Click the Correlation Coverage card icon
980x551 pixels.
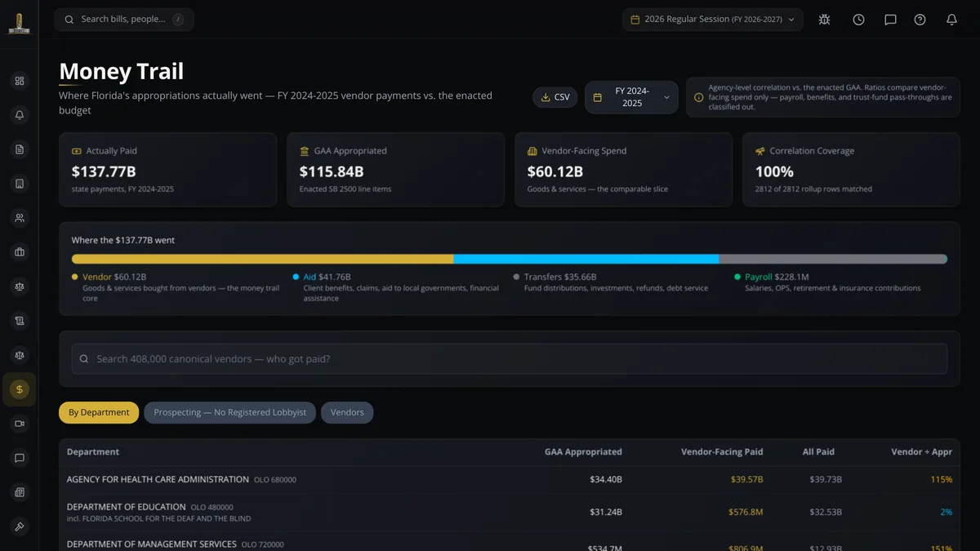(x=760, y=151)
